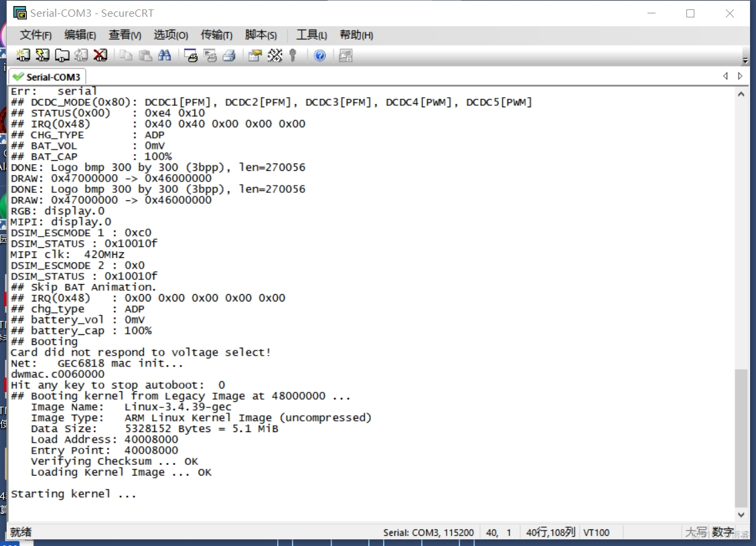Click 'Net: GEC6818 mac init...' line
This screenshot has width=756, height=546.
(97, 363)
